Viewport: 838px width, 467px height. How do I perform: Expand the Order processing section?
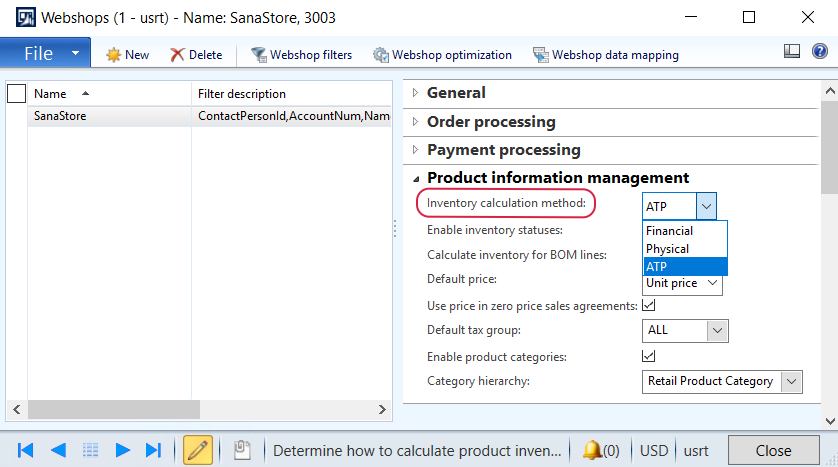click(x=490, y=122)
